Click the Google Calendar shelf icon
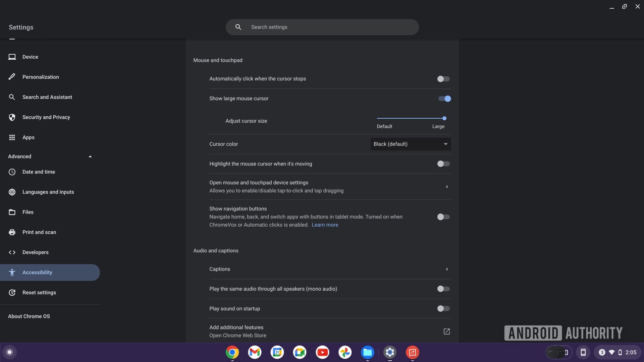The height and width of the screenshot is (362, 644). point(277,352)
